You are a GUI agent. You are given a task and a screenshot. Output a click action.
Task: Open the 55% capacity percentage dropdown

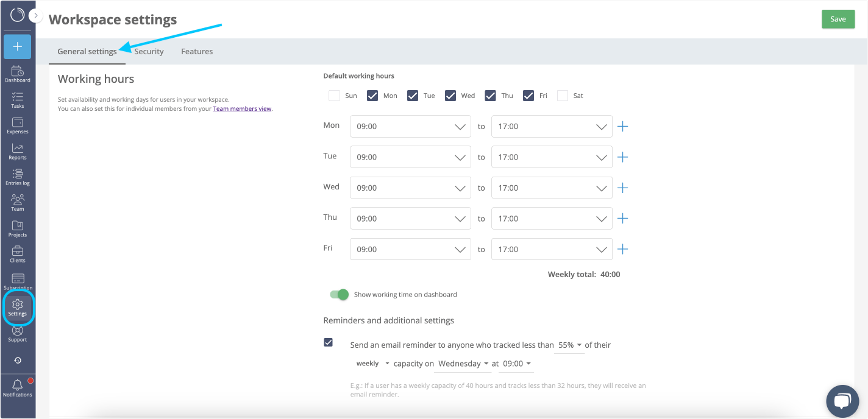point(569,345)
